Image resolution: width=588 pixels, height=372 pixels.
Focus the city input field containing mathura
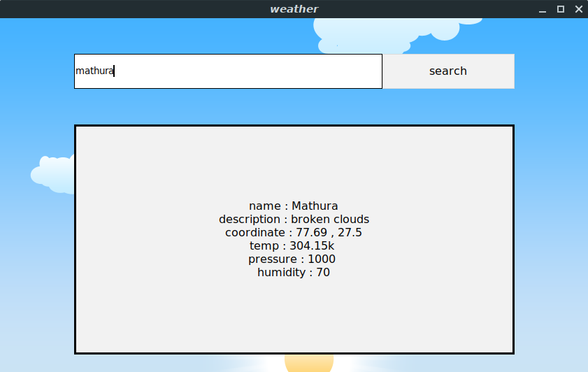tap(228, 71)
